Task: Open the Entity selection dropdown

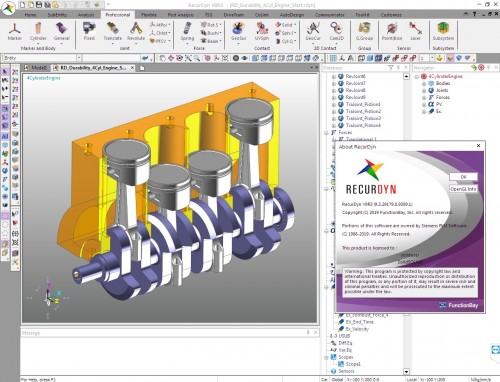Action: (79, 58)
